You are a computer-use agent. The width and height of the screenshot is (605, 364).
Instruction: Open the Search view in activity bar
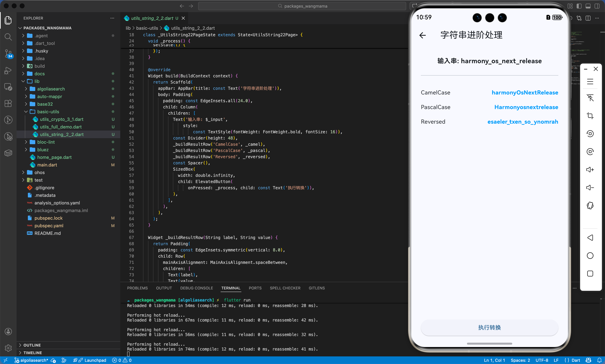point(8,37)
